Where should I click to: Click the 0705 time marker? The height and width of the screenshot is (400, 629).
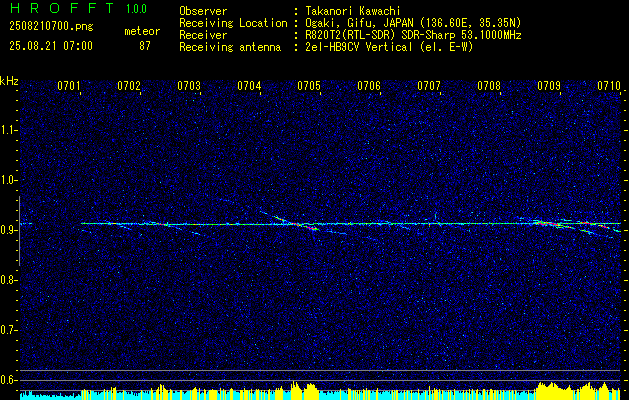click(309, 86)
